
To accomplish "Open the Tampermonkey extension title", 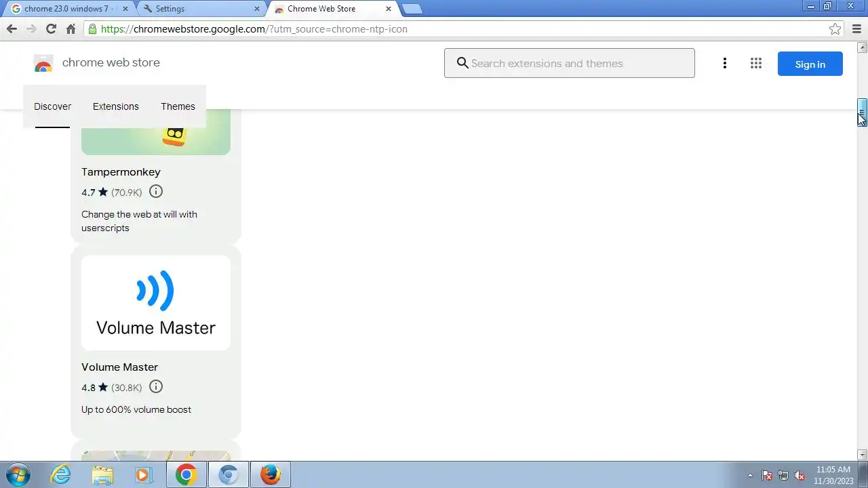I will click(121, 172).
